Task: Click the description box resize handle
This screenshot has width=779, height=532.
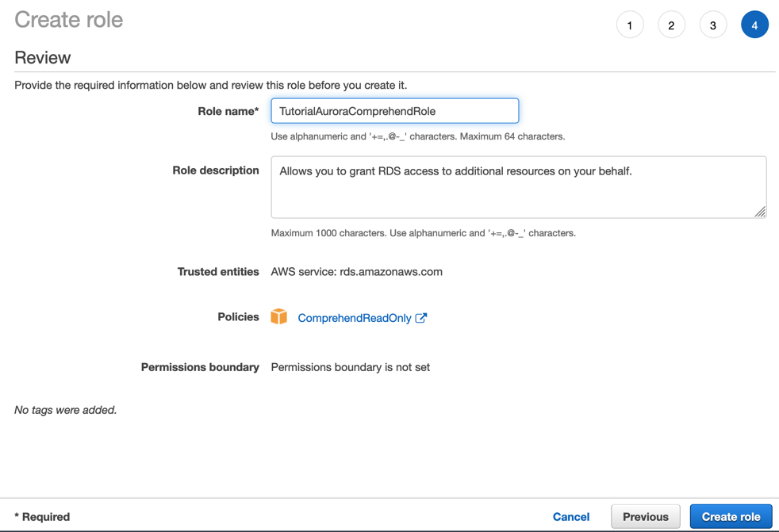Action: click(x=760, y=212)
